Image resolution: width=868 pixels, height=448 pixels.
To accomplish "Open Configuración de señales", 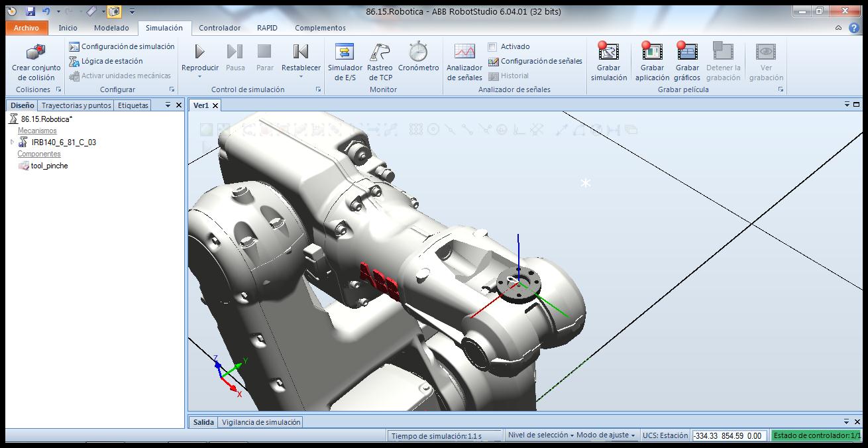I will point(535,61).
